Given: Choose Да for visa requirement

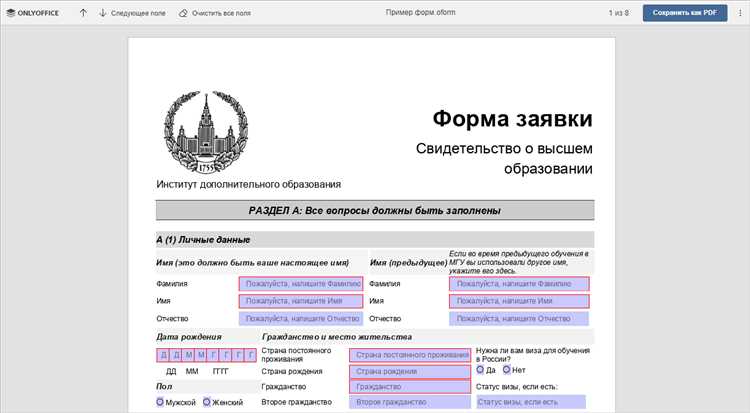Looking at the screenshot, I should coord(480,369).
